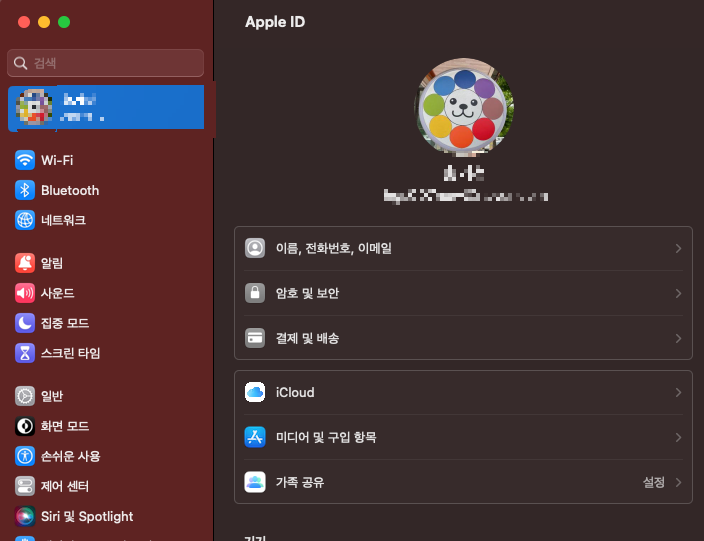Click 설정 next to 가족 공유
The image size is (704, 541).
(x=654, y=482)
